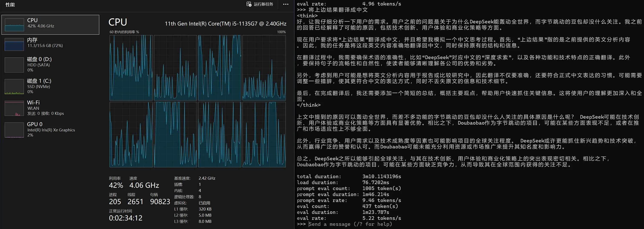Click the '60 秒内的利用率 %' label

124,32
